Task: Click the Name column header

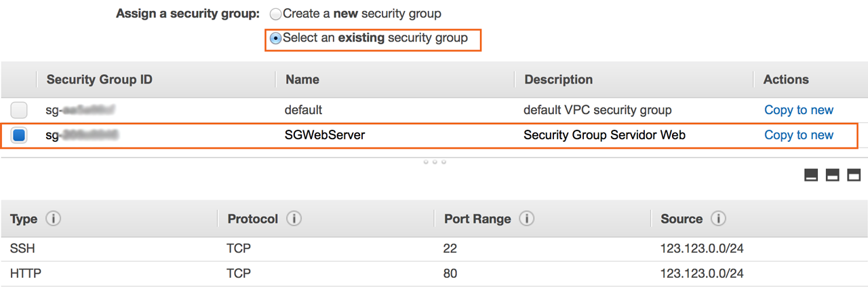Action: click(x=302, y=79)
